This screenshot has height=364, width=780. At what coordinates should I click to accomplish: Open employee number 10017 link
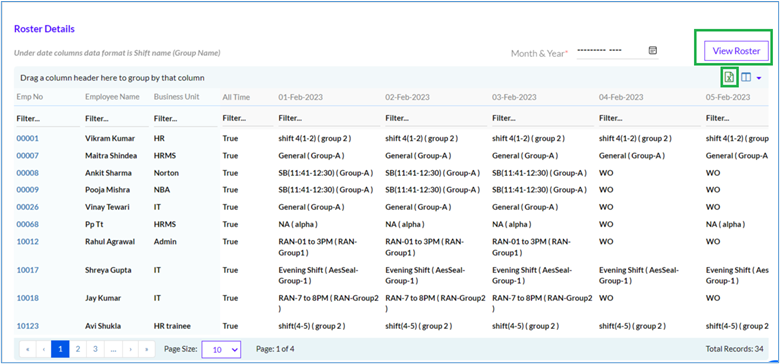click(27, 270)
